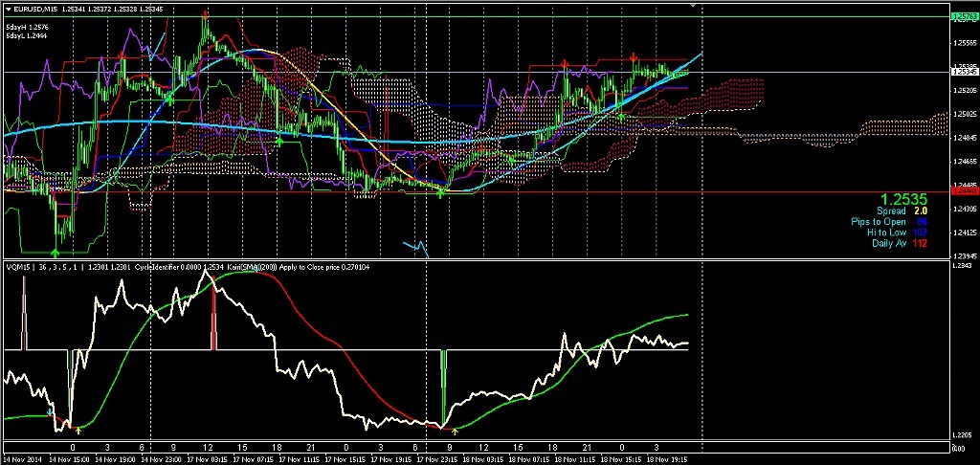This screenshot has height=465, width=980.
Task: Click the Hi to Low label
Action: point(886,232)
